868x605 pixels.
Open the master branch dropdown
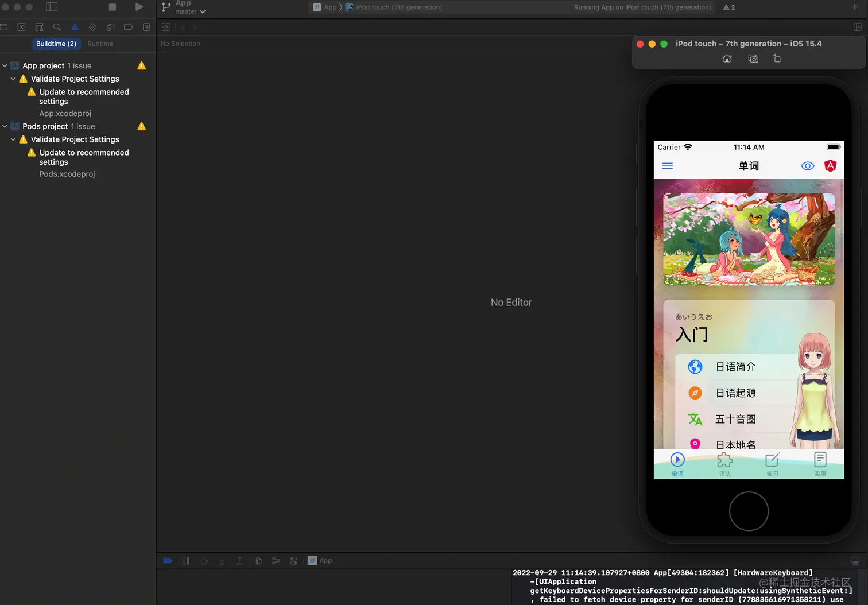coord(190,11)
